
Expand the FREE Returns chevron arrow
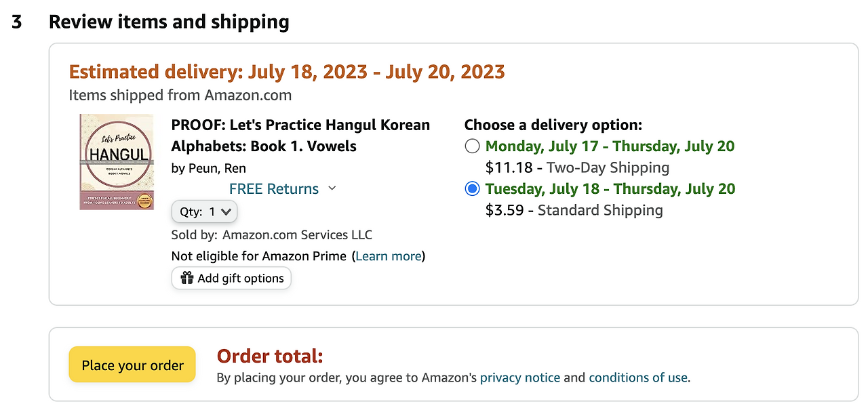tap(332, 188)
